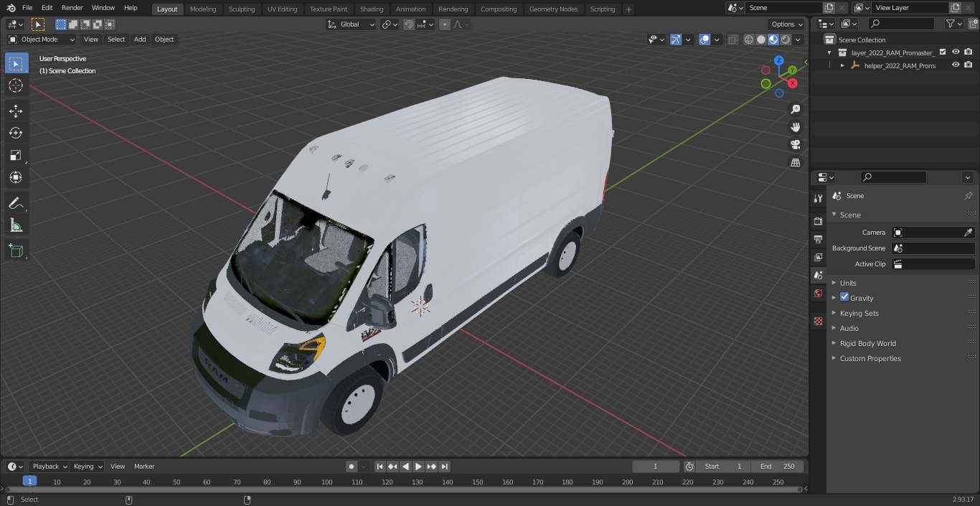Open the Playback dropdown in timeline
The image size is (980, 506).
point(50,467)
